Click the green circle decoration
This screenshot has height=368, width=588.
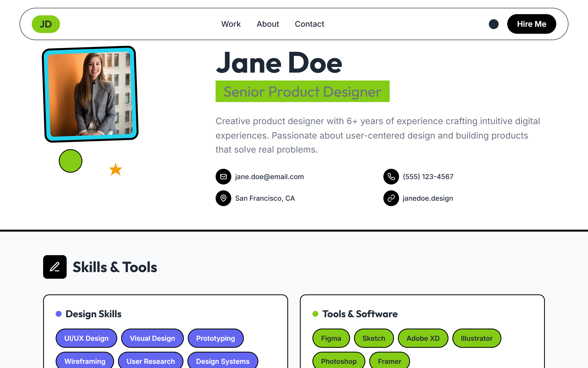[x=71, y=161]
